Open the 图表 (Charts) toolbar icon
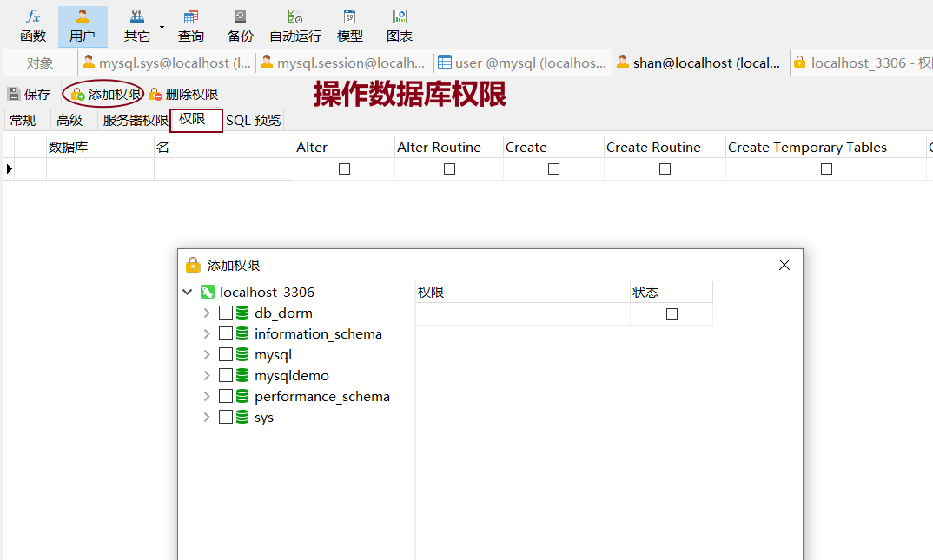This screenshot has width=933, height=560. [x=400, y=27]
